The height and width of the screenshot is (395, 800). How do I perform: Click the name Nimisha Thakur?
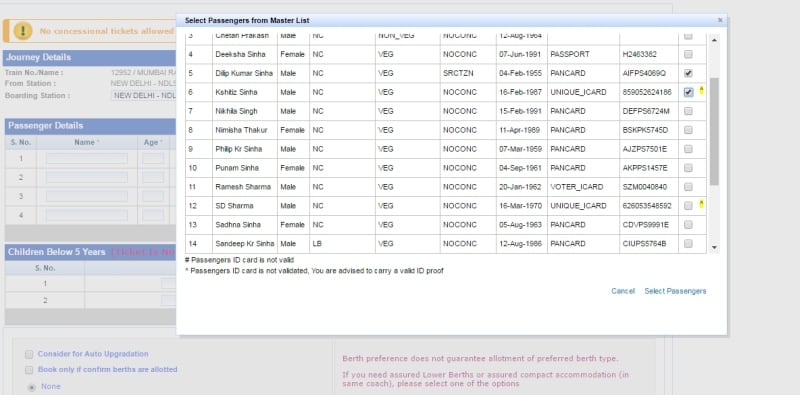[241, 130]
